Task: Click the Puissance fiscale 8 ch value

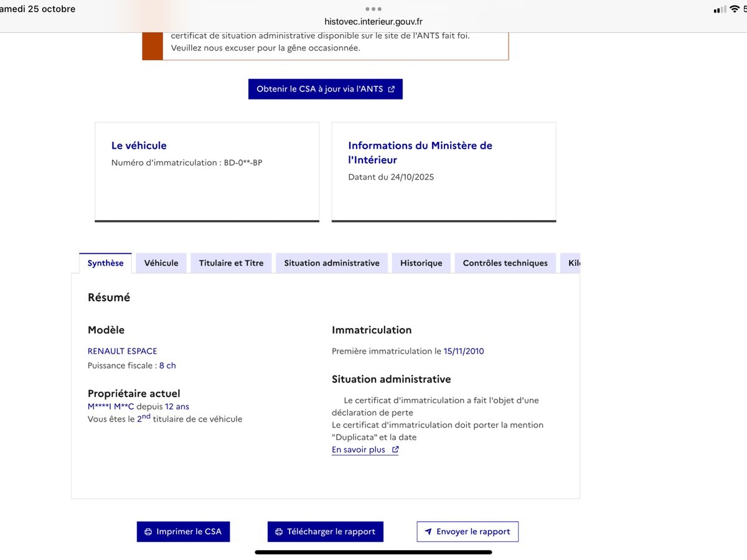Action: [167, 365]
